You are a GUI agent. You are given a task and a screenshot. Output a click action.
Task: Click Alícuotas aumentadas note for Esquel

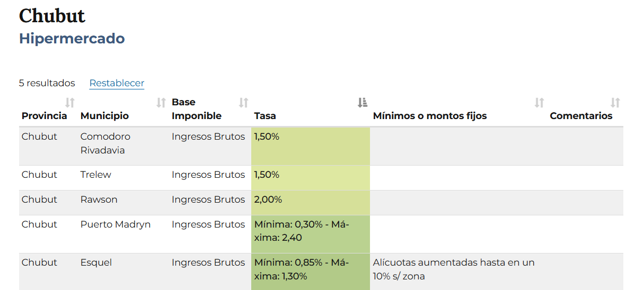454,269
